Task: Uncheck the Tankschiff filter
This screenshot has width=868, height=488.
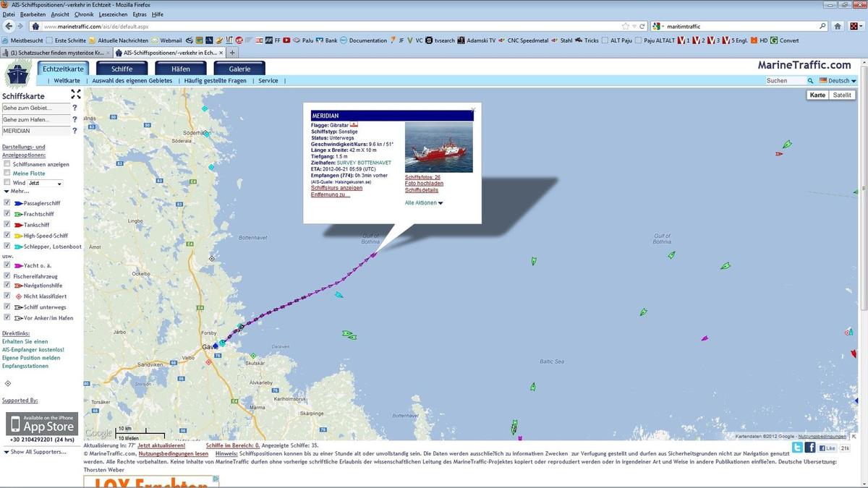Action: pyautogui.click(x=7, y=225)
